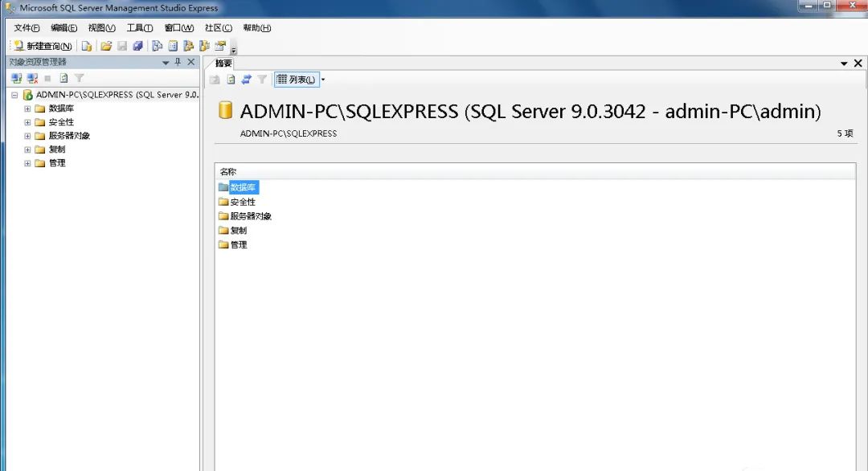The height and width of the screenshot is (471, 868).
Task: Click the 列表(L) list view button
Action: (297, 80)
